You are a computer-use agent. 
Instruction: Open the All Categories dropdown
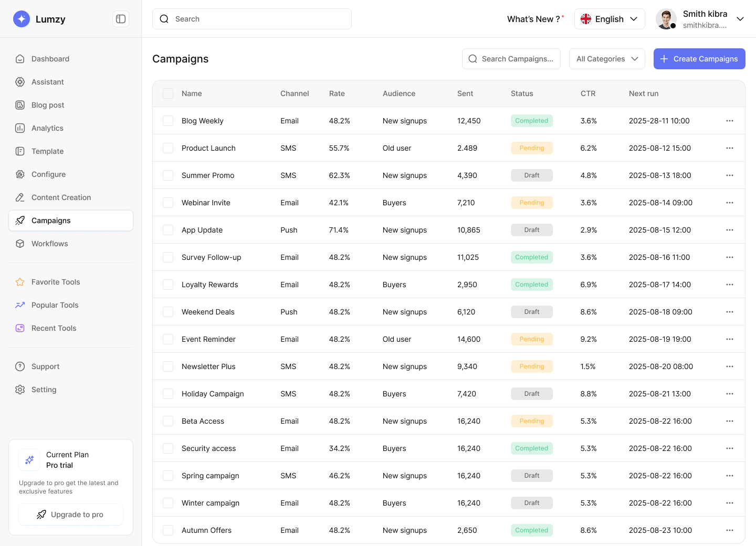tap(607, 59)
